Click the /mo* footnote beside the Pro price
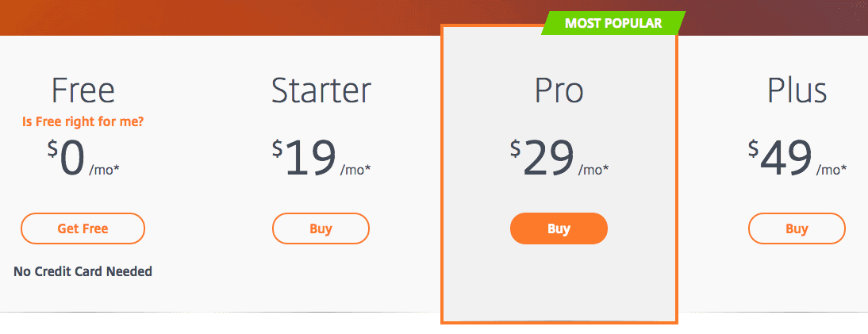Image resolution: width=868 pixels, height=334 pixels. pyautogui.click(x=594, y=170)
